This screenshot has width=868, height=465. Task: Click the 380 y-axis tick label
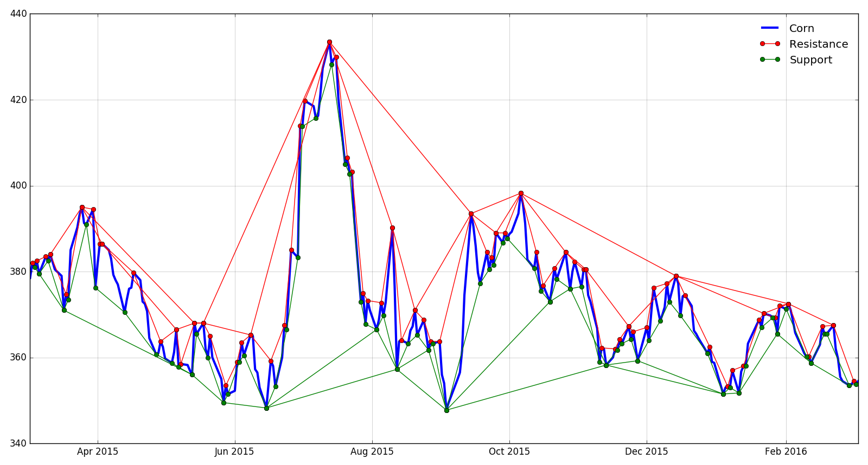19,272
